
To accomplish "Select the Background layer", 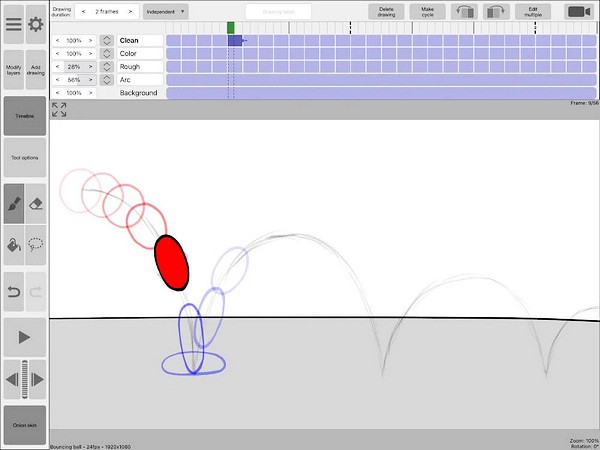I will coord(138,93).
